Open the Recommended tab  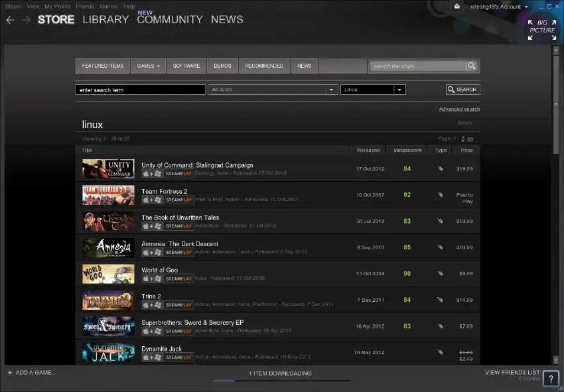coord(264,66)
